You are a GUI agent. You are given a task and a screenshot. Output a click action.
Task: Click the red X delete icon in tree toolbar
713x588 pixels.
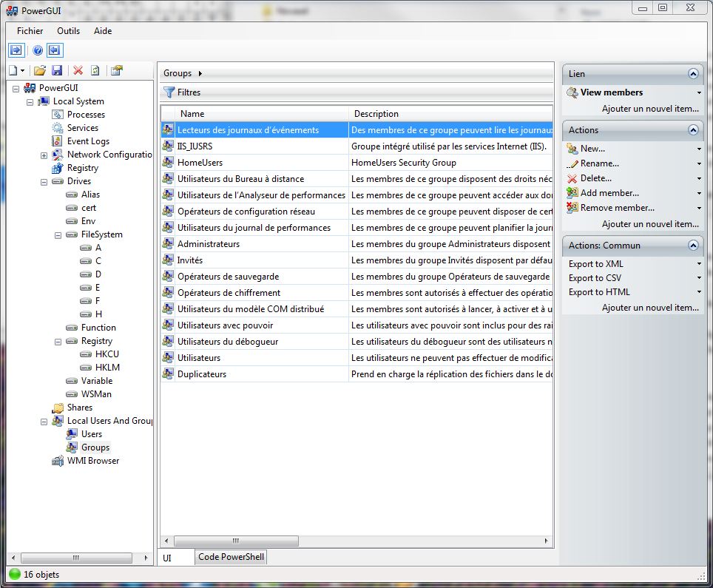coord(78,70)
